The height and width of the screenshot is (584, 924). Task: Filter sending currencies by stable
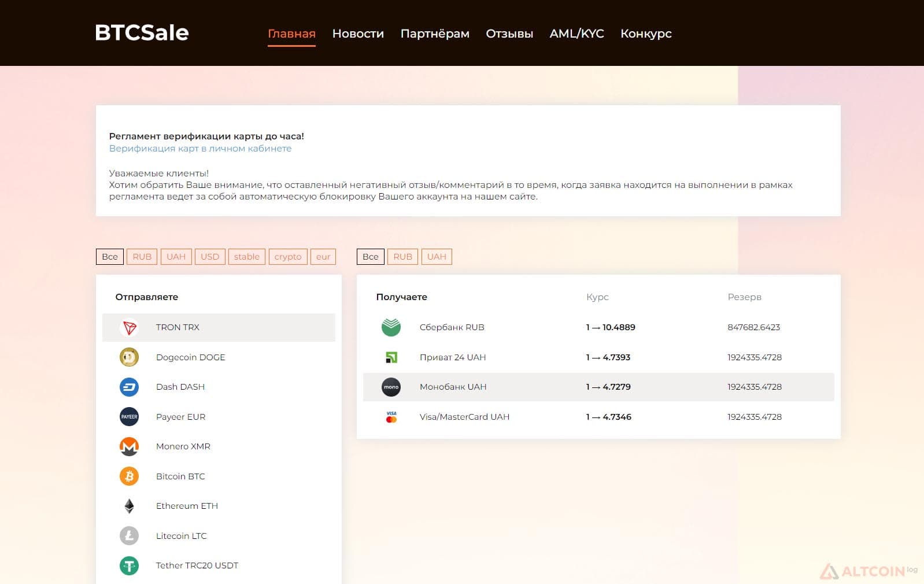(247, 257)
